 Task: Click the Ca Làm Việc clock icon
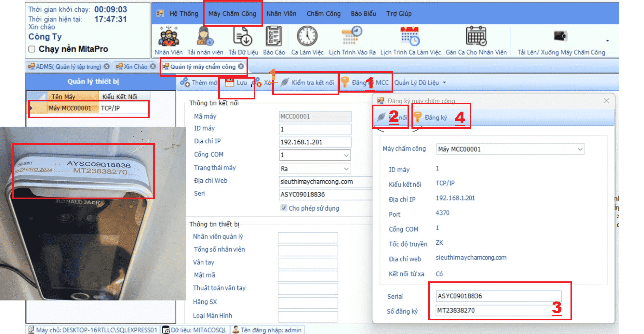coord(307,37)
